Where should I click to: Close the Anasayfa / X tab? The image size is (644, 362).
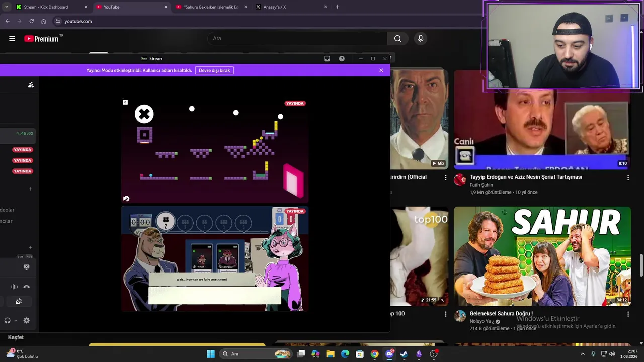[x=325, y=7]
